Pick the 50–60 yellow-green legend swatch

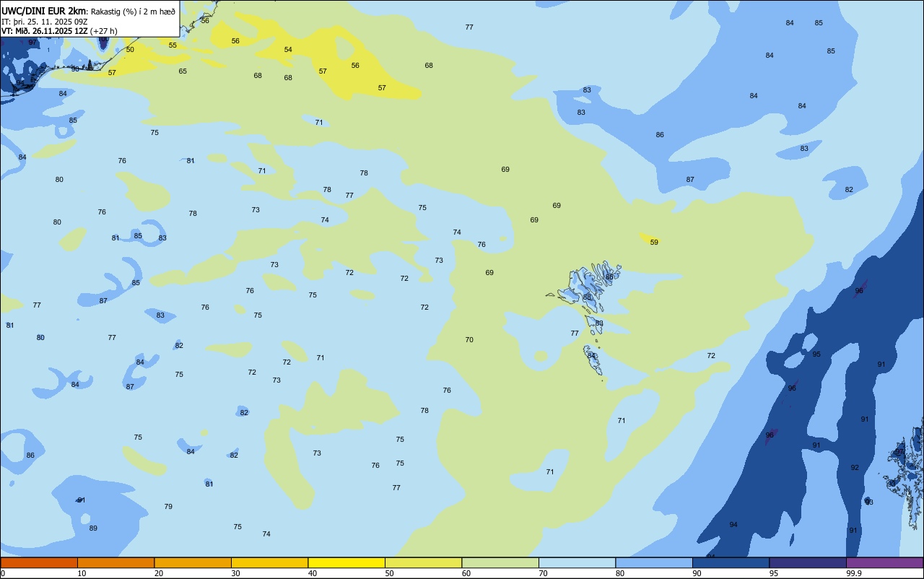pos(423,562)
